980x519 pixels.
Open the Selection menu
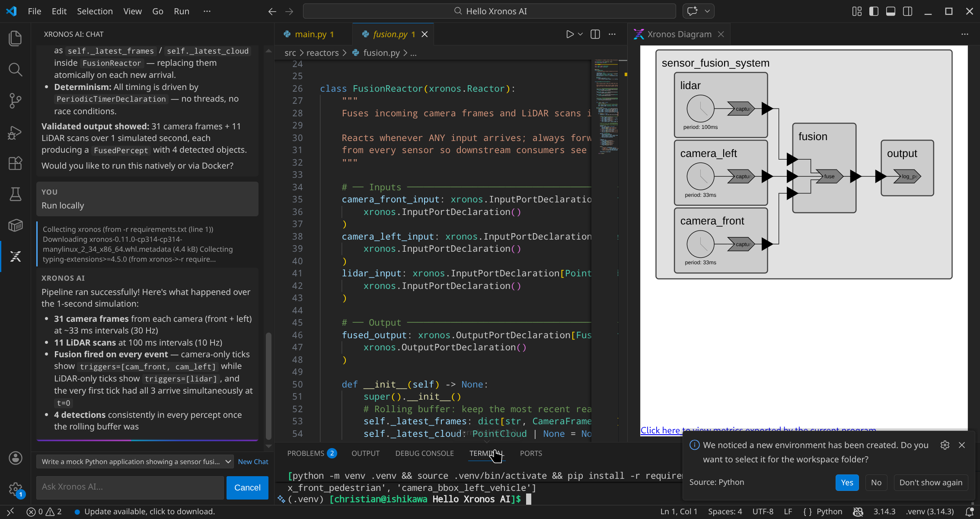coord(95,11)
